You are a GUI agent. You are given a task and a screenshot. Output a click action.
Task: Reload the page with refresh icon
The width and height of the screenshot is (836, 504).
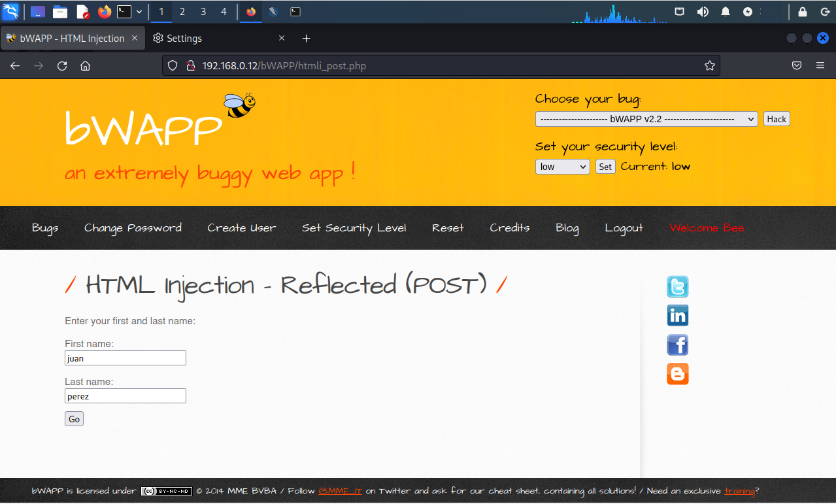tap(62, 65)
